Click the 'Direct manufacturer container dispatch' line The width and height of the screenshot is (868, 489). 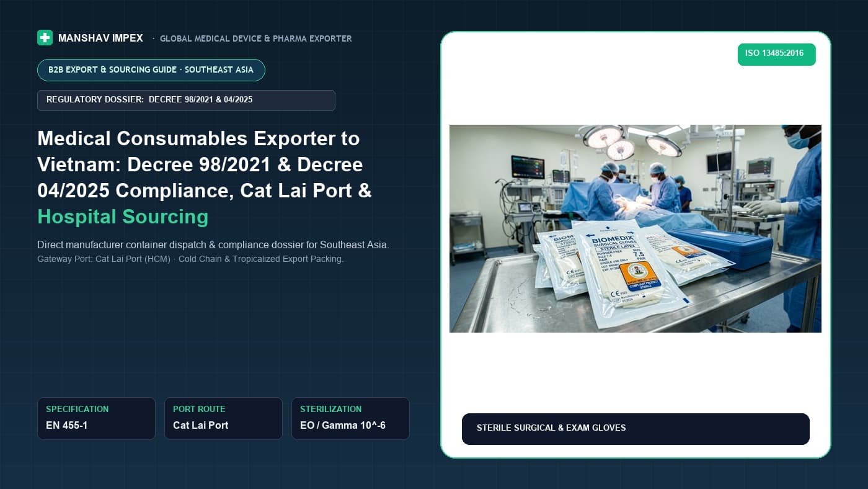tap(213, 245)
